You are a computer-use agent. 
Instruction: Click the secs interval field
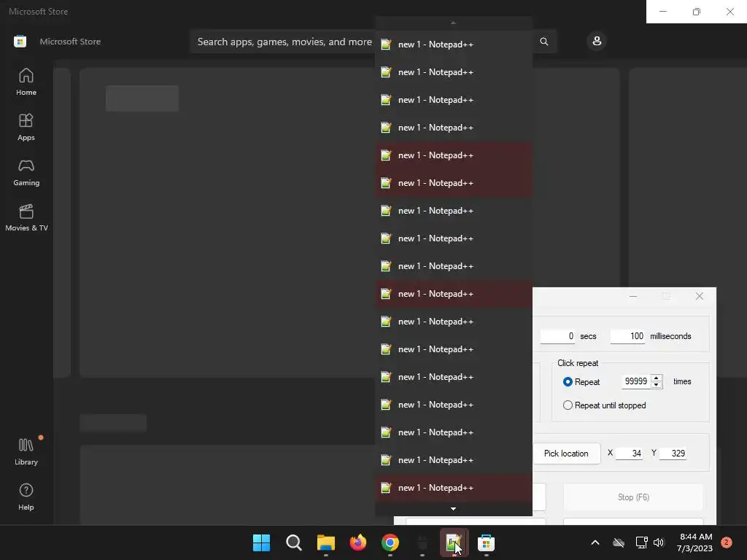point(557,336)
